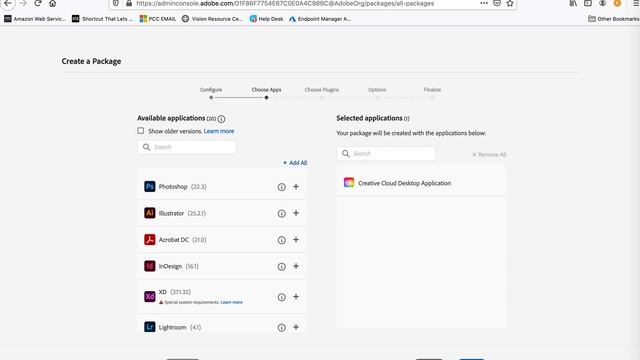Image resolution: width=640 pixels, height=360 pixels.
Task: Click the Illustrator app icon
Action: (x=150, y=213)
